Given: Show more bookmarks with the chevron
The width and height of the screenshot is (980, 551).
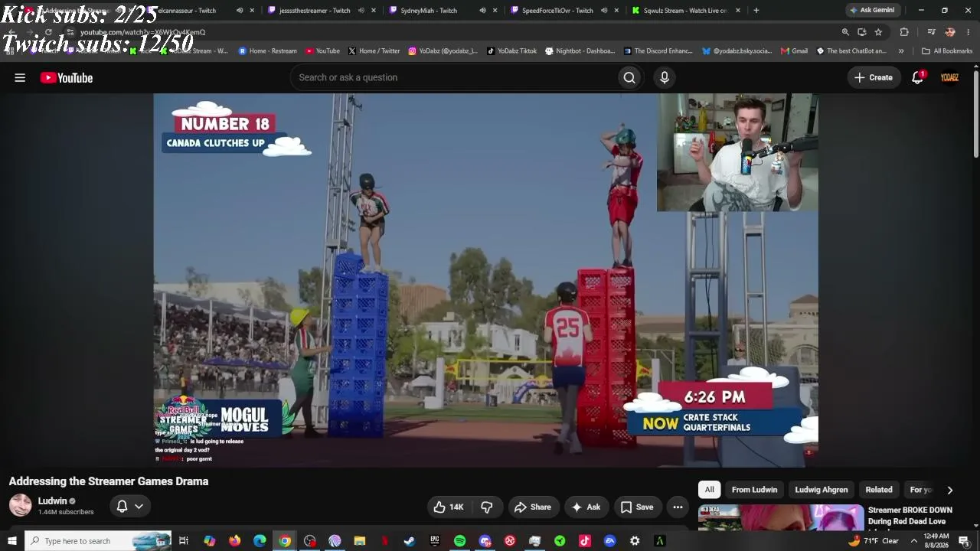Looking at the screenshot, I should (x=901, y=51).
